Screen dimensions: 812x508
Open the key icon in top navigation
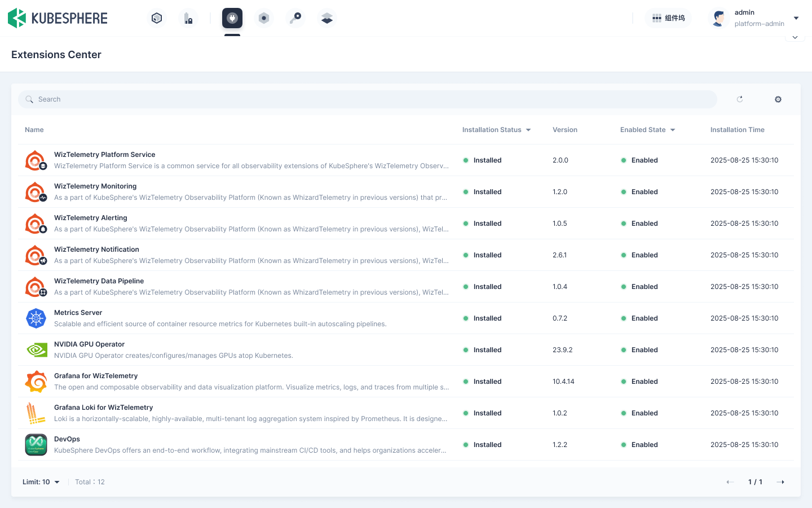295,18
